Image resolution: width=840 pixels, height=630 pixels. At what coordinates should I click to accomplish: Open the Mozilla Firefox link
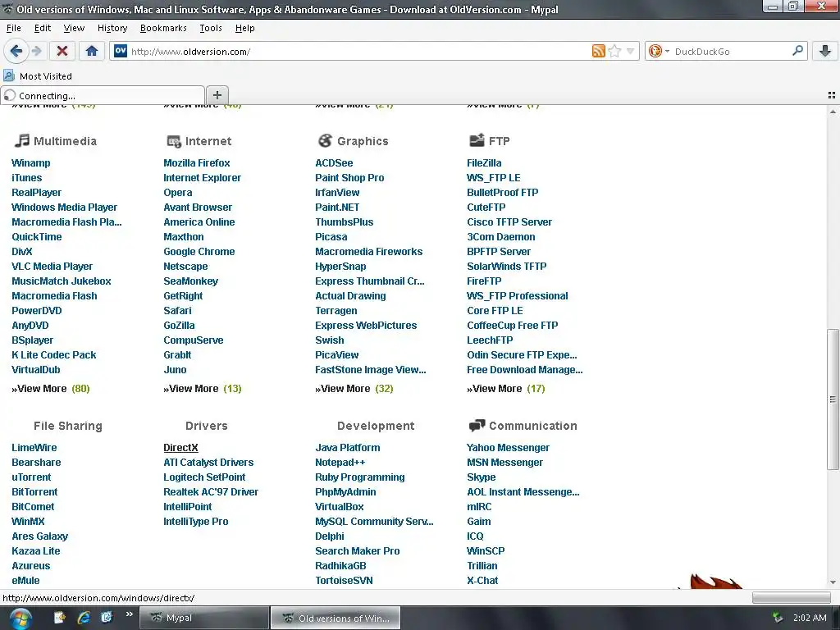(197, 163)
